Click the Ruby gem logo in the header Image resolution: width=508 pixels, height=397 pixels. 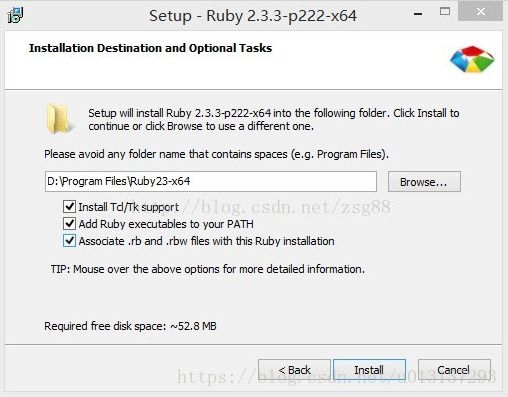coord(472,59)
